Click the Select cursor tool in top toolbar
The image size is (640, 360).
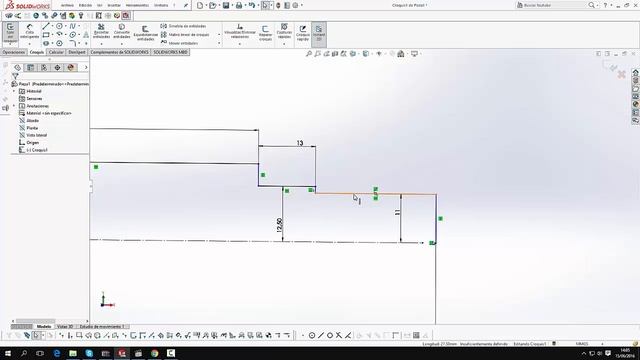[x=265, y=5]
